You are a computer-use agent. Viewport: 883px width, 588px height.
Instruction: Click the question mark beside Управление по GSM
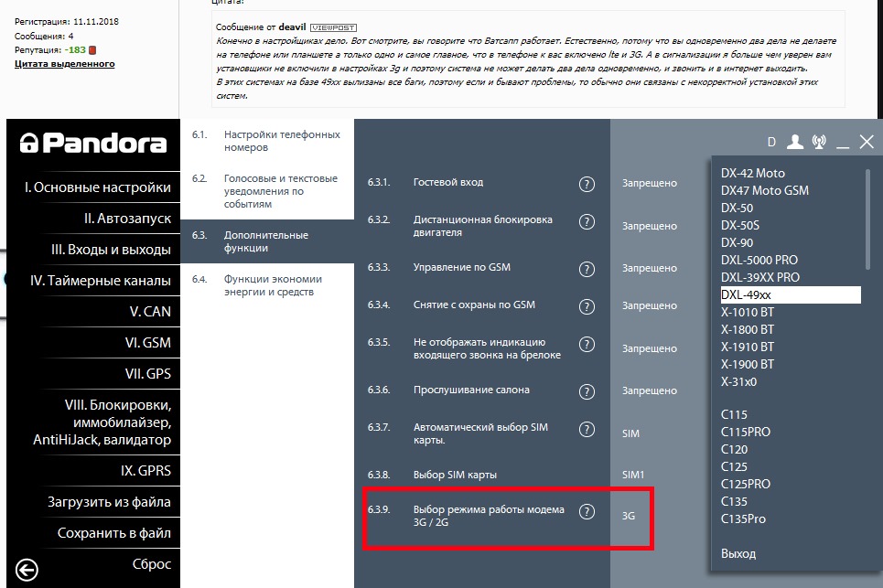(x=587, y=268)
